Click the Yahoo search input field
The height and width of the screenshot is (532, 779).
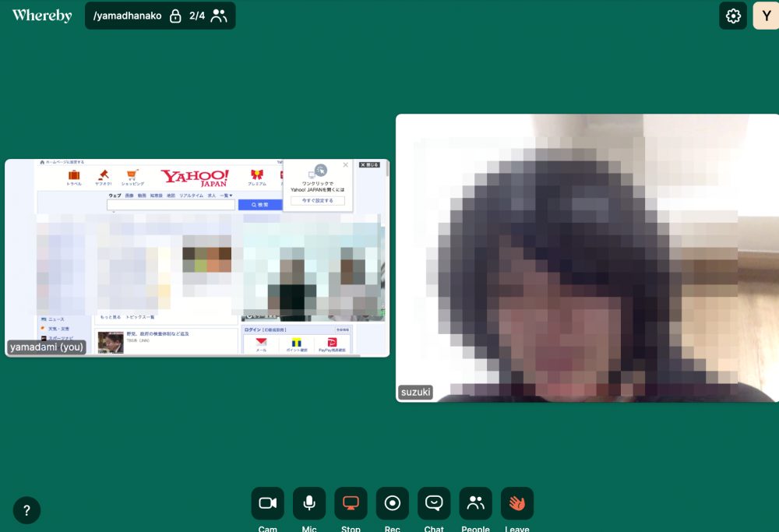pos(171,205)
